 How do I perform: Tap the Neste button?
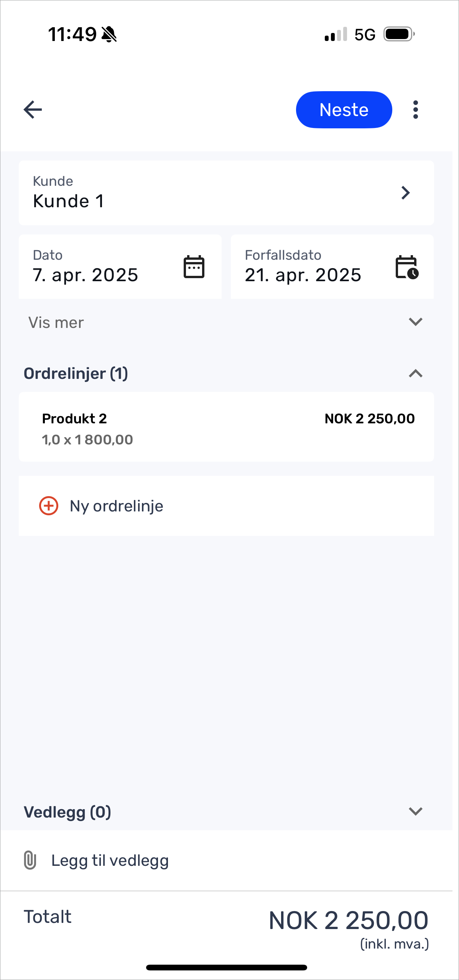344,110
